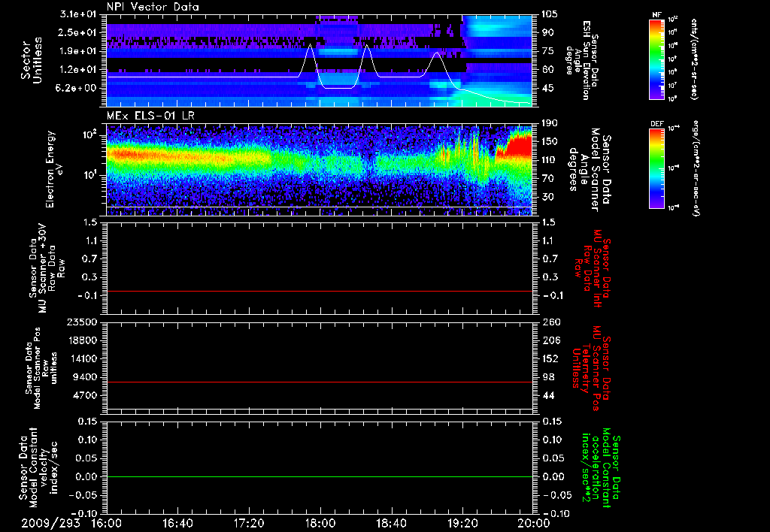Select the 'MU Scanner +30V' axis title
Viewport: 770px width, 532px height.
[x=44, y=268]
